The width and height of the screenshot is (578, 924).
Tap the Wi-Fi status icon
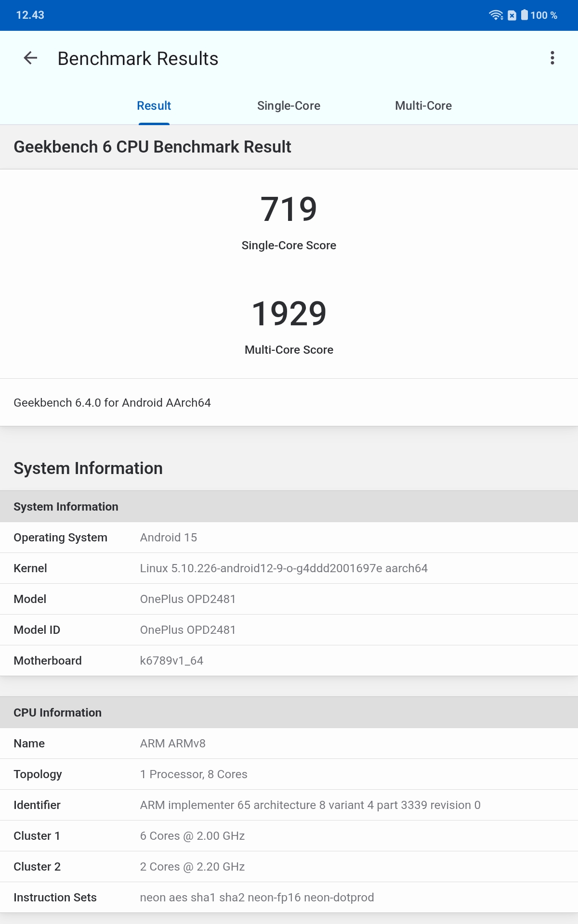pos(496,15)
